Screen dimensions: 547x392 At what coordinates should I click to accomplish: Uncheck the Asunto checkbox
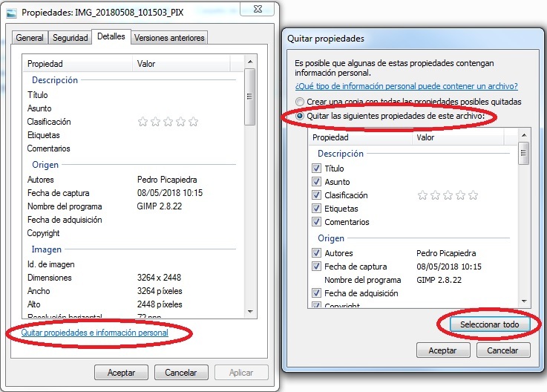coord(317,182)
